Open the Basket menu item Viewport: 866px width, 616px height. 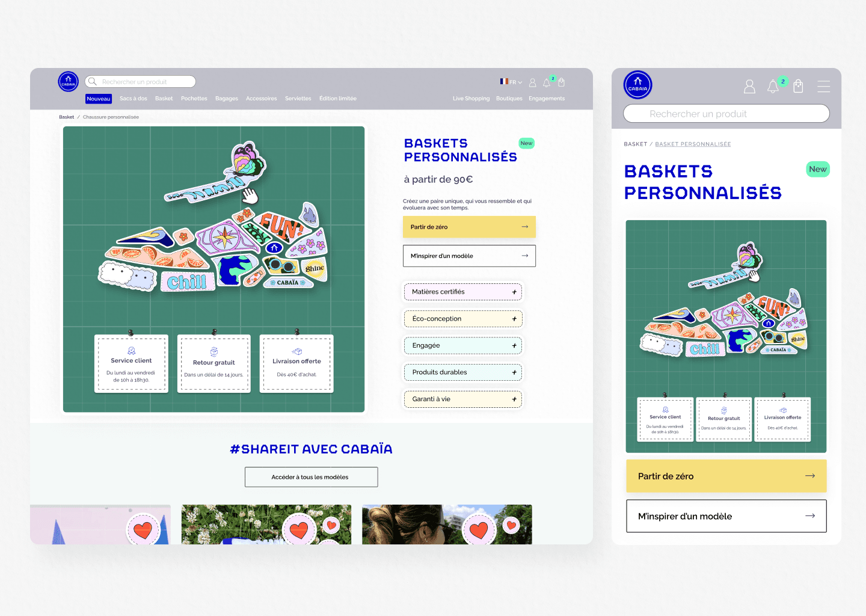click(164, 99)
